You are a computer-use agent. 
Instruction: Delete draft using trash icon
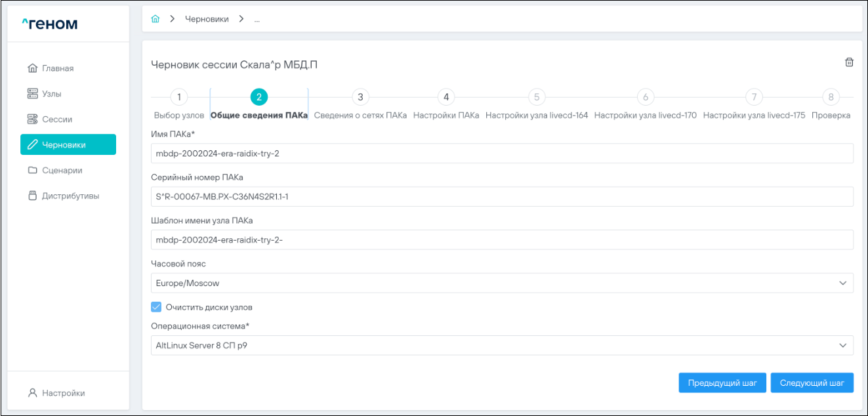coord(849,62)
